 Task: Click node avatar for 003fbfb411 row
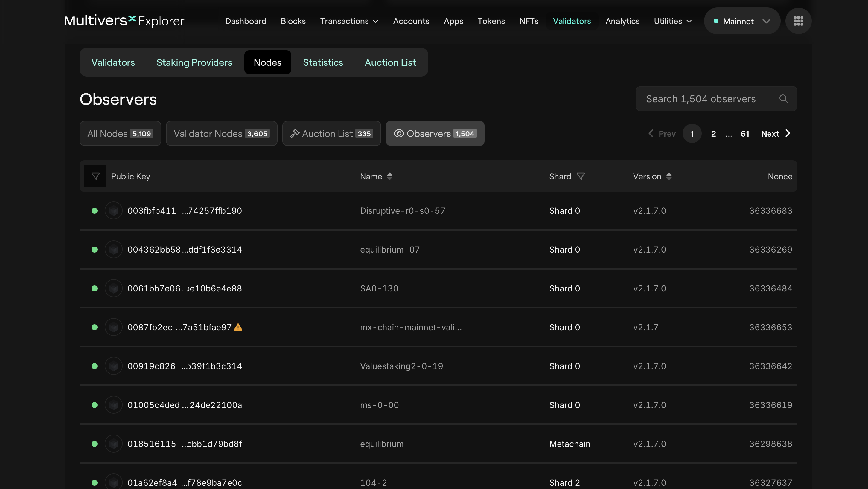pyautogui.click(x=114, y=210)
